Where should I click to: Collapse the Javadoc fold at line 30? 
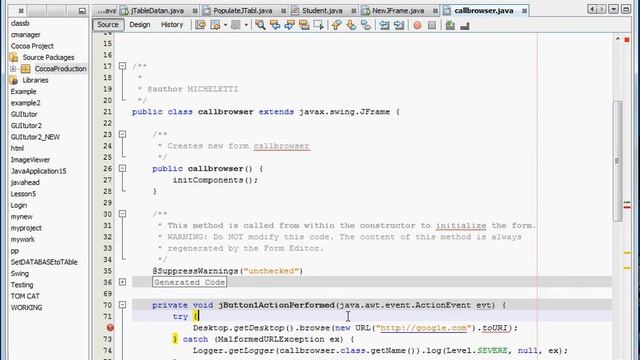(x=122, y=214)
